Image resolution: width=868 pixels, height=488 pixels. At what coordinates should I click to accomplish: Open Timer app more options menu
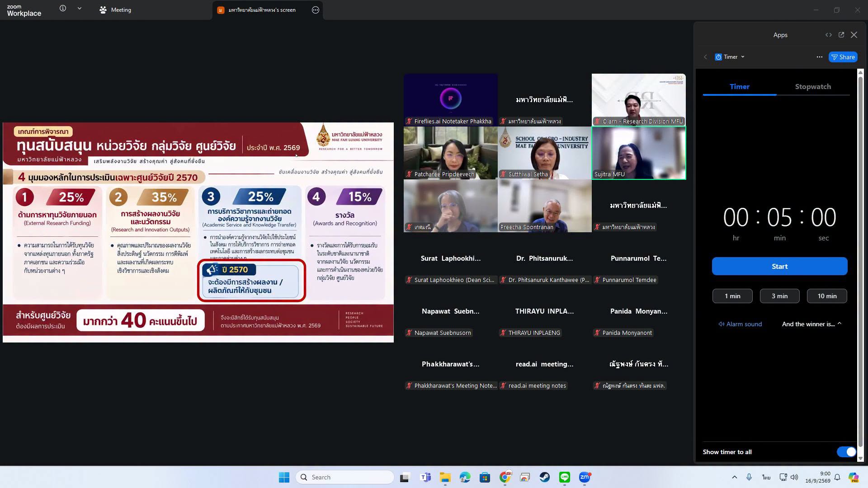tap(819, 57)
